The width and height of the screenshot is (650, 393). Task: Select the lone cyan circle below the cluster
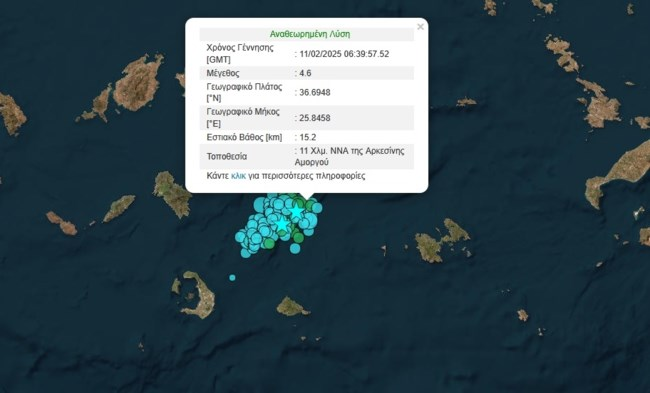point(295,248)
